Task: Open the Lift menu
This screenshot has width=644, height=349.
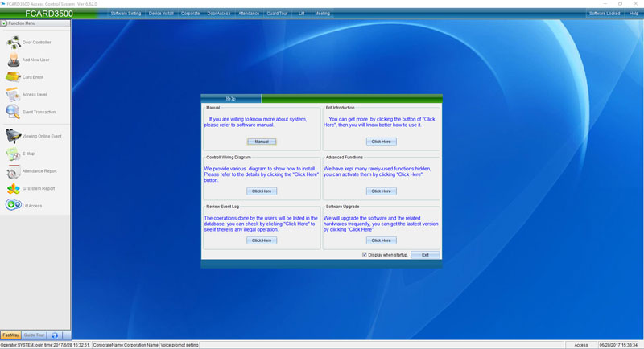Action: coord(301,14)
